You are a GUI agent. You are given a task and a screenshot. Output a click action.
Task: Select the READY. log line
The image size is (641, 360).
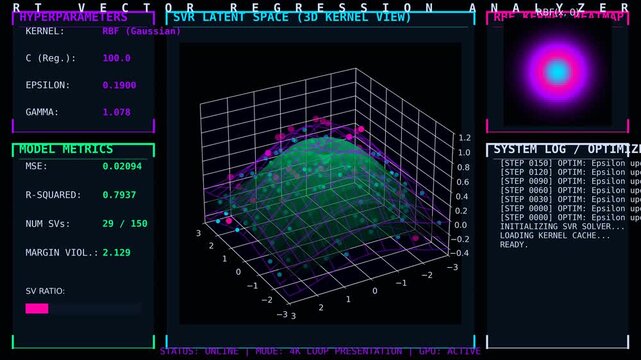click(514, 244)
